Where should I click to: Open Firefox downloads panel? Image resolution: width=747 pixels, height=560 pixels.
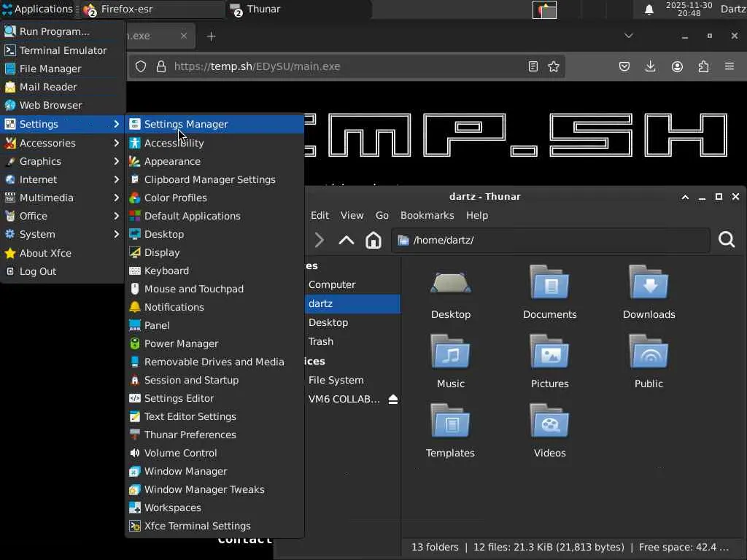coord(650,66)
